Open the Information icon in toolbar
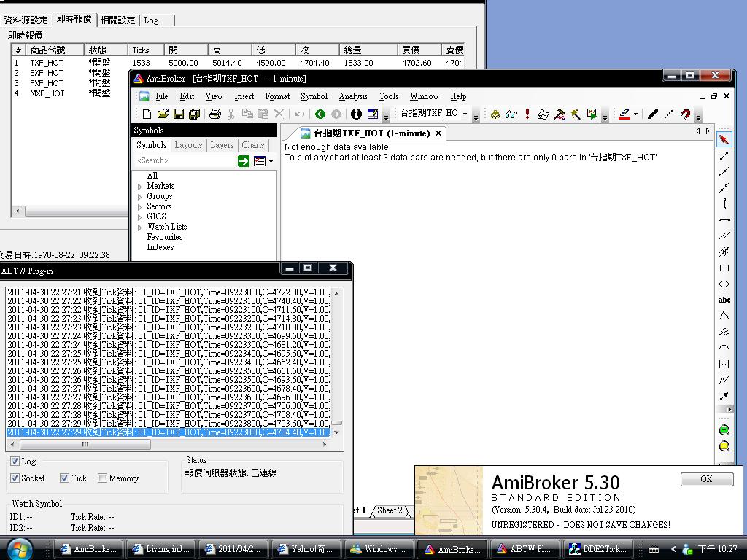This screenshot has width=747, height=560. [x=356, y=114]
